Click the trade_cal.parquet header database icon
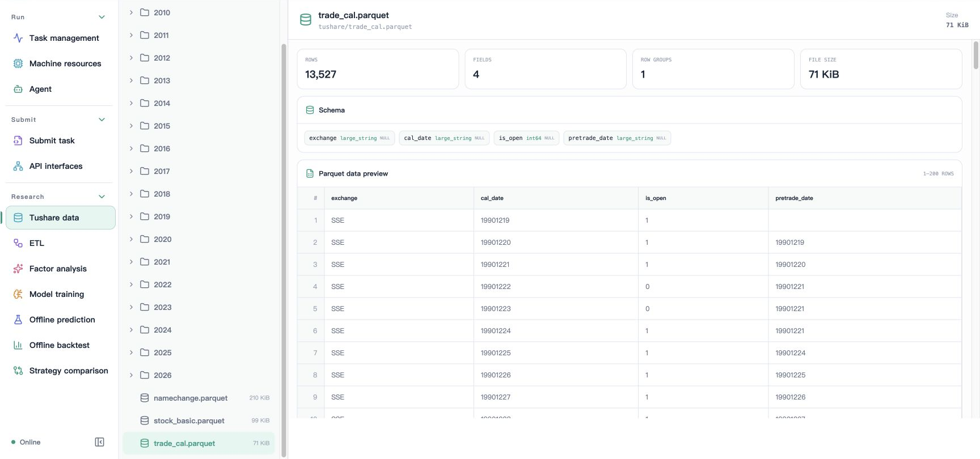The height and width of the screenshot is (459, 980). coord(306,20)
